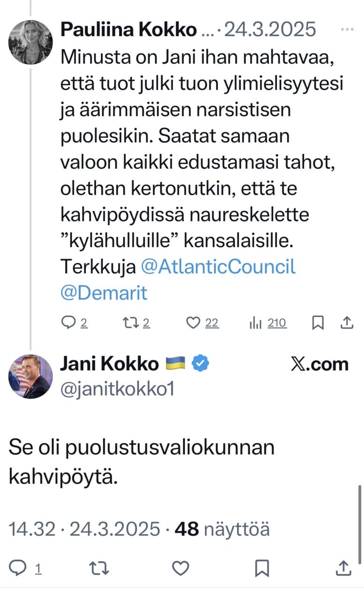
Task: Like Pauliina Kokko's post with the heart
Action: (193, 322)
